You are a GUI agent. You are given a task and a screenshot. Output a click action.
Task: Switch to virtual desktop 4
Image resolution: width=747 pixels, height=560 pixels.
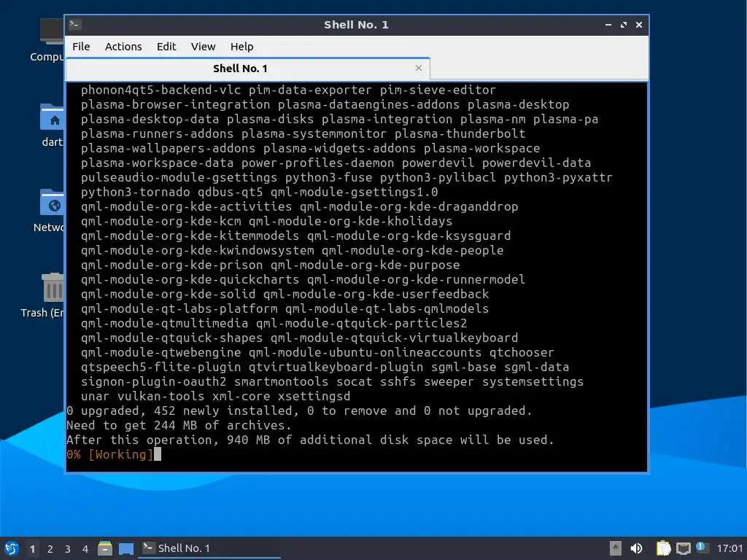(85, 549)
